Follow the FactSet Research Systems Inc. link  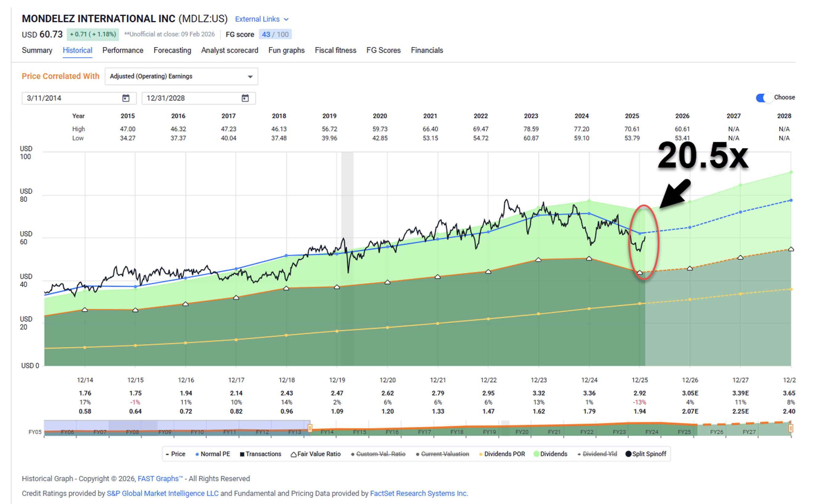coord(419,493)
